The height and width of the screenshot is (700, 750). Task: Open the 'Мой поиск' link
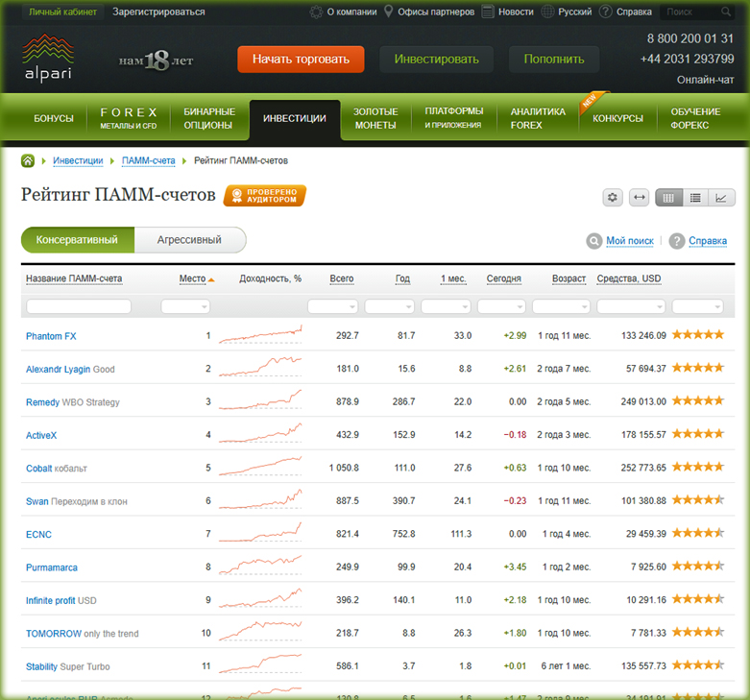click(x=629, y=241)
